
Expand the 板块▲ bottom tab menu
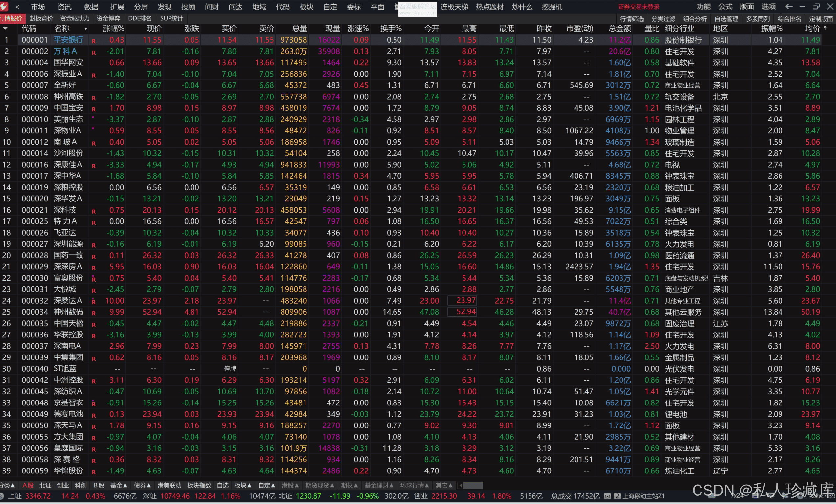[243, 485]
